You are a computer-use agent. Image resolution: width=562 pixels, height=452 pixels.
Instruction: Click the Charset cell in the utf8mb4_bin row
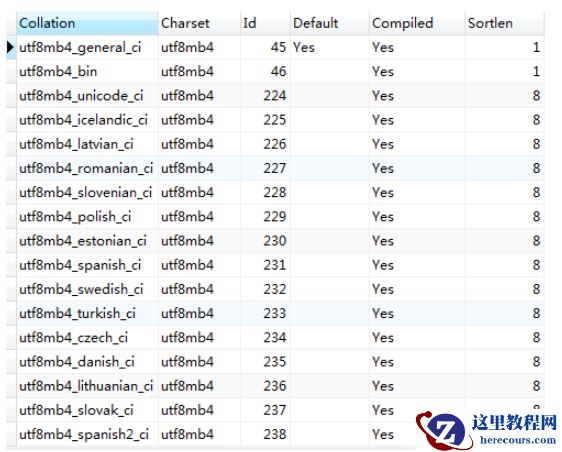(199, 71)
